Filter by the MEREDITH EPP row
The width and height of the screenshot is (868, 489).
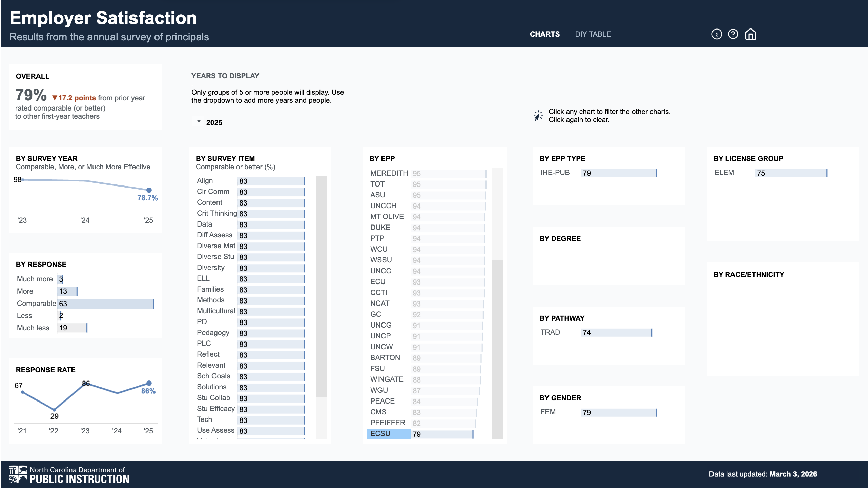pos(389,173)
